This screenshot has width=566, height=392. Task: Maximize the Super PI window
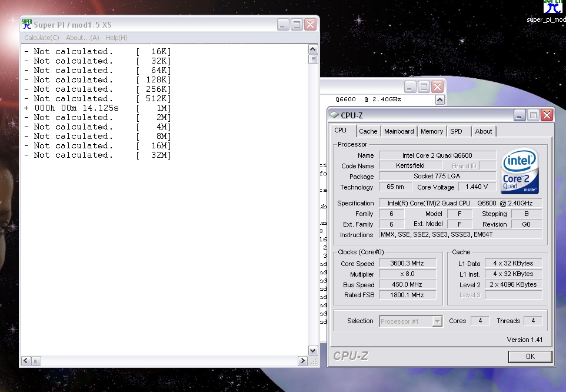click(297, 25)
